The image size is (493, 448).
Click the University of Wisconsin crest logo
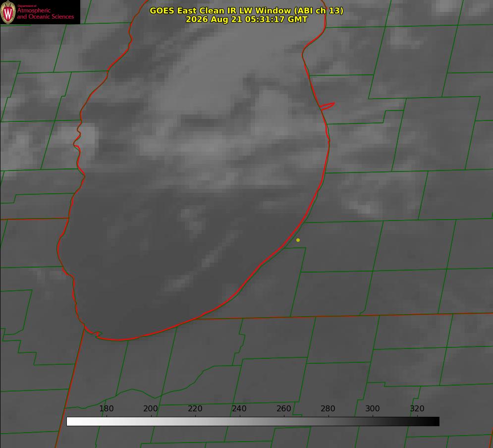click(8, 12)
